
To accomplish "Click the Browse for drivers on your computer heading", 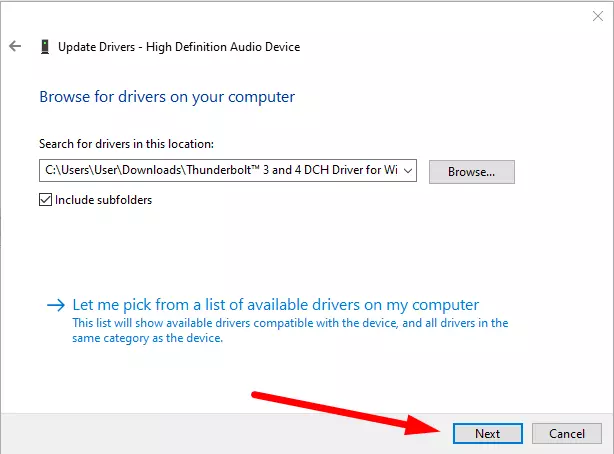I will click(x=167, y=97).
